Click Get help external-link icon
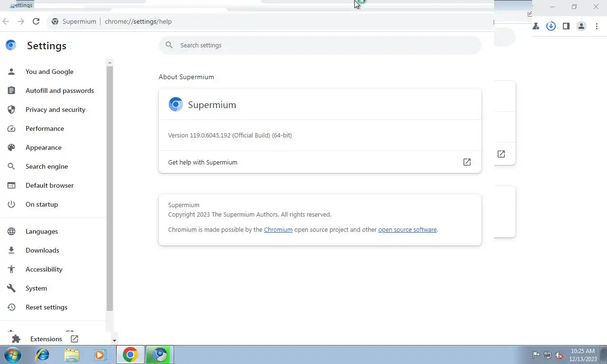Image resolution: width=607 pixels, height=364 pixels. click(x=467, y=162)
